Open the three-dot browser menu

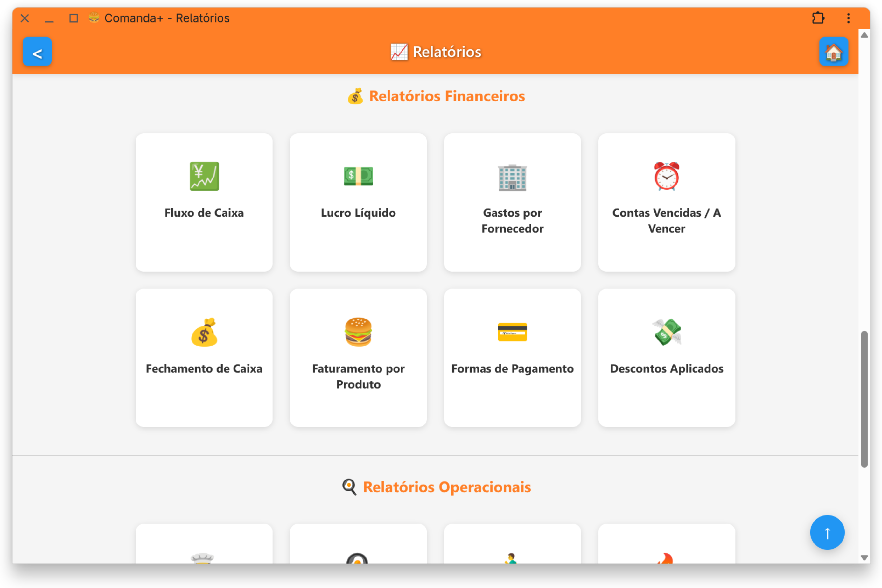(x=848, y=17)
